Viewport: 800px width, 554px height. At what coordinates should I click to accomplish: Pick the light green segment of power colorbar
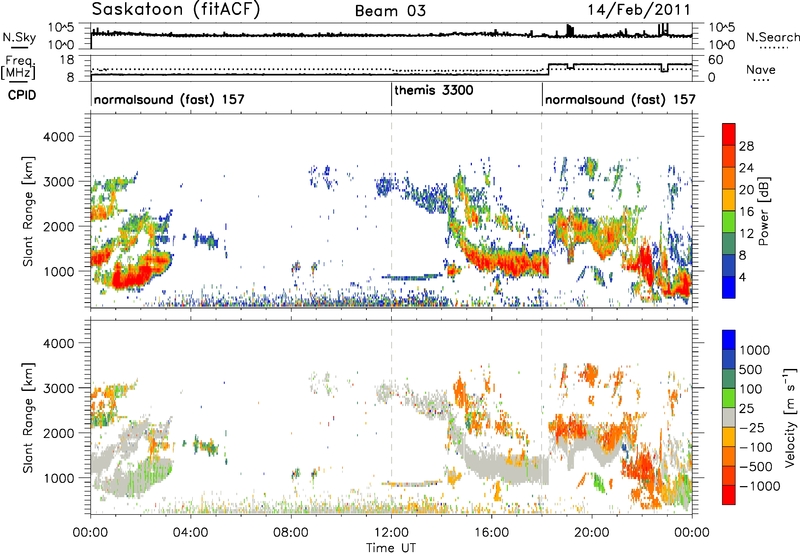(729, 222)
